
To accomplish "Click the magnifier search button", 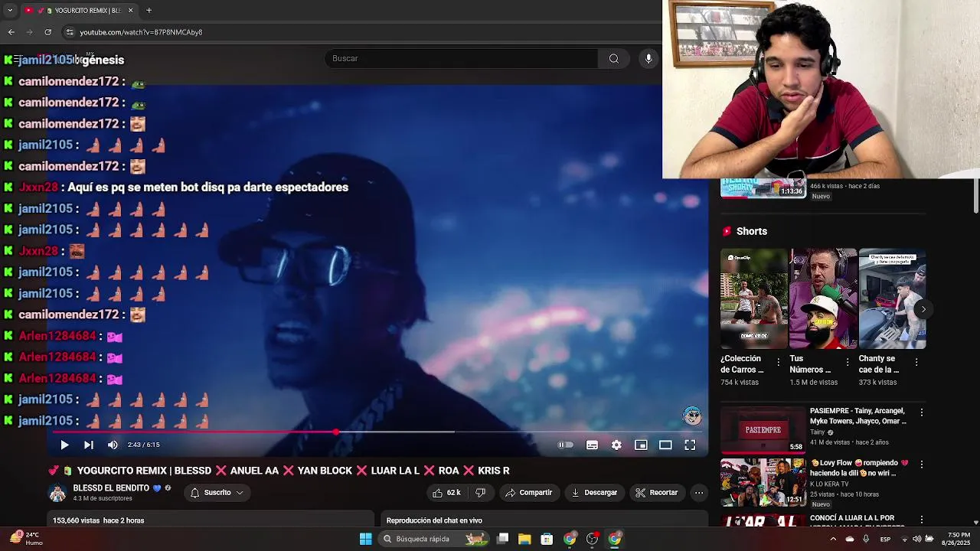I will coord(614,59).
